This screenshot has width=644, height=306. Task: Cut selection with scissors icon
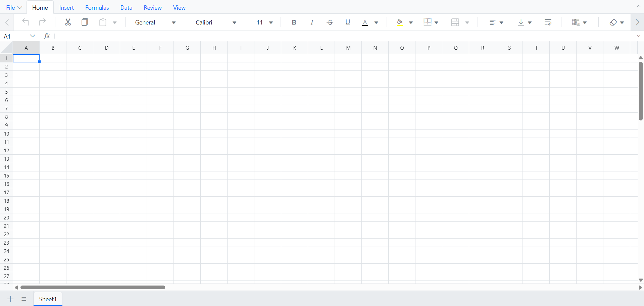coord(68,22)
